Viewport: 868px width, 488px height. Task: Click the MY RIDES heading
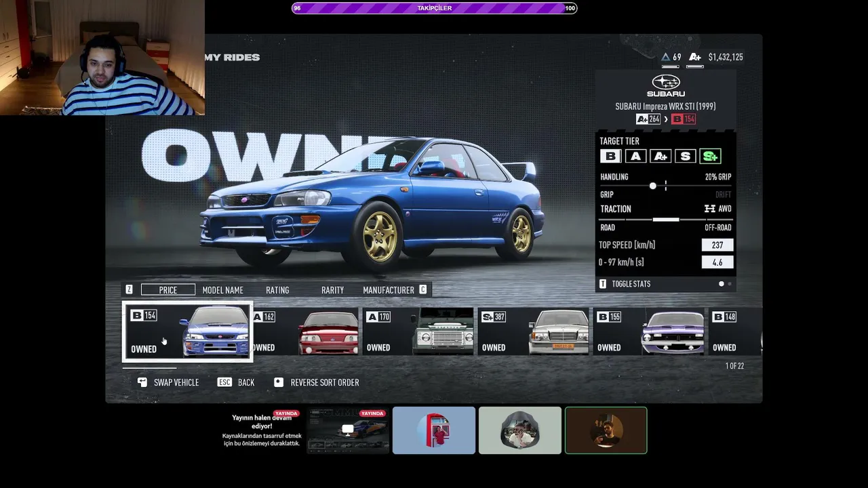[x=232, y=58]
